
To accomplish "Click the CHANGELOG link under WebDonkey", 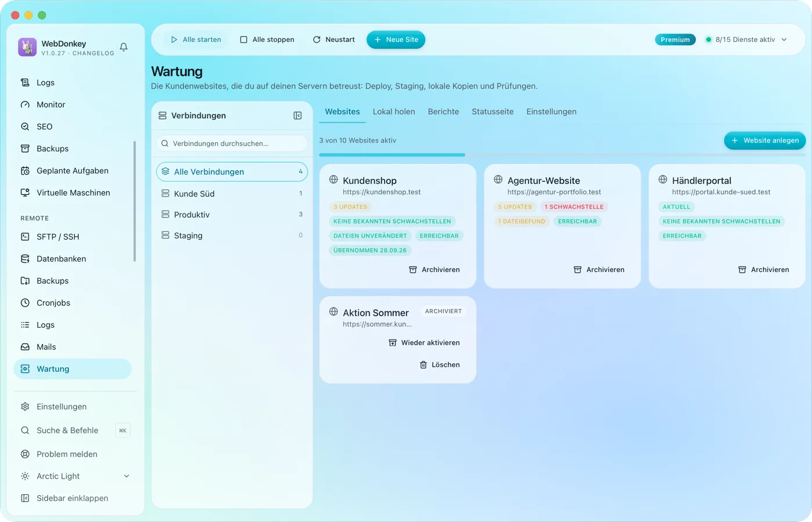I will [93, 53].
